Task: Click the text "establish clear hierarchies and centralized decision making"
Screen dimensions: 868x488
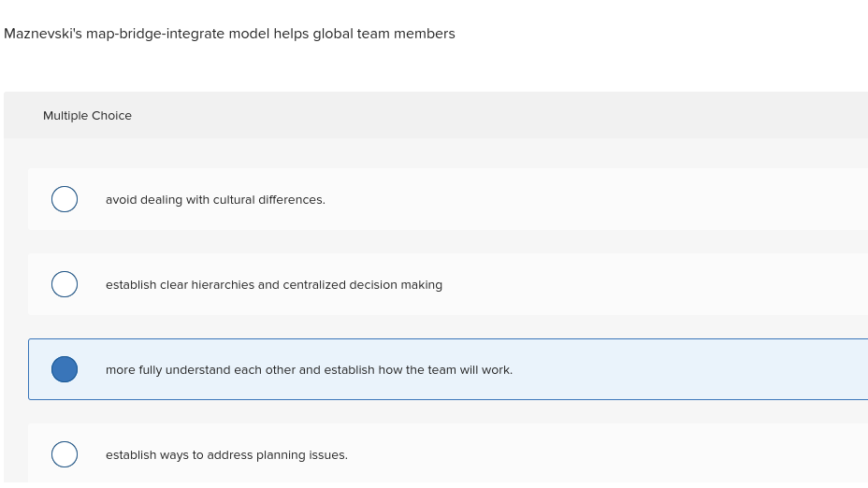Action: [x=273, y=285]
